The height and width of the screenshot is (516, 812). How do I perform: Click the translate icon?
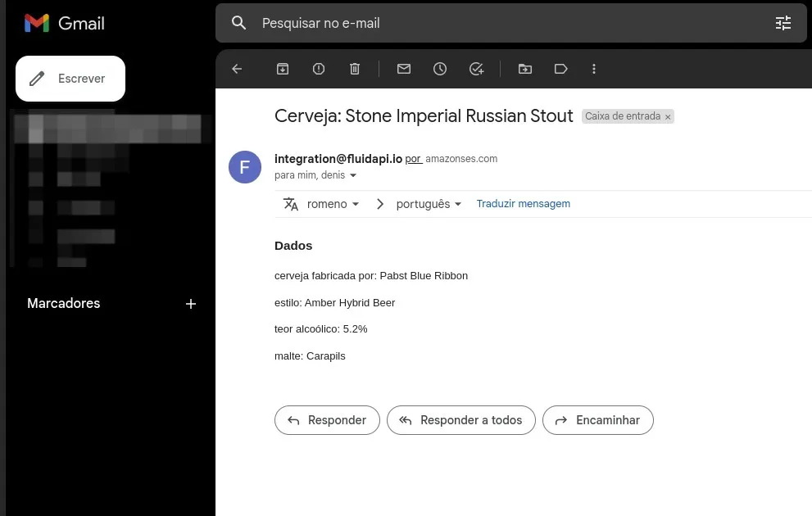click(x=291, y=204)
